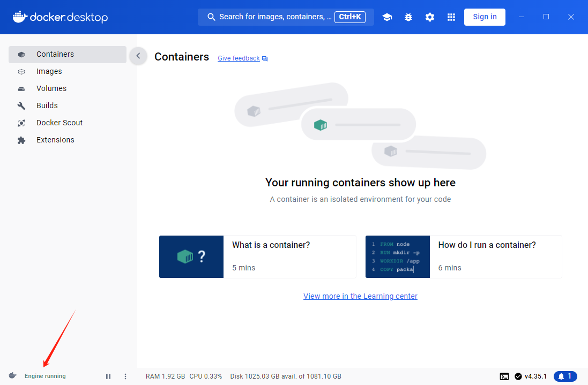Click the update status checkmark icon
The height and width of the screenshot is (385, 588).
[x=518, y=376]
